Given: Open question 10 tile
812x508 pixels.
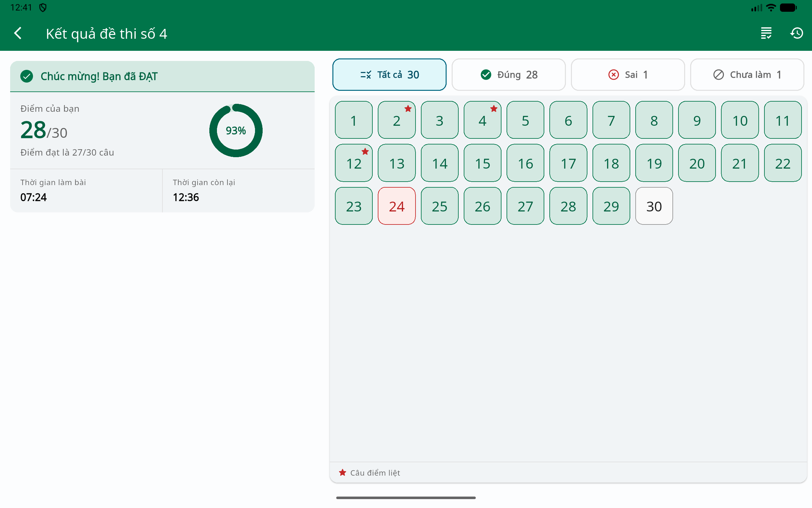Looking at the screenshot, I should (740, 120).
